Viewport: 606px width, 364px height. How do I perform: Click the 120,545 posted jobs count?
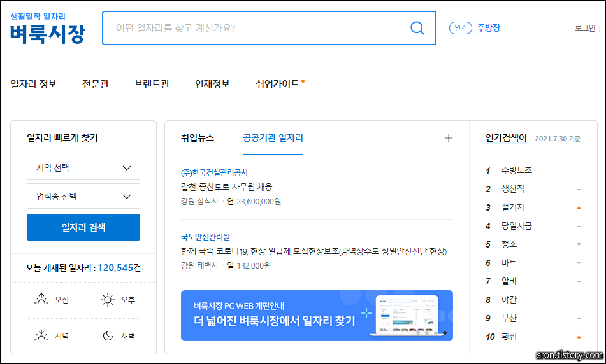(115, 267)
